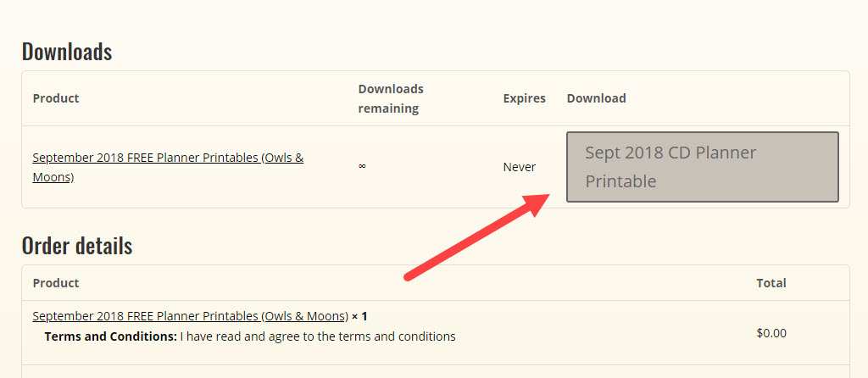Select the Downloads section heading
This screenshot has height=378, width=868.
tap(67, 52)
